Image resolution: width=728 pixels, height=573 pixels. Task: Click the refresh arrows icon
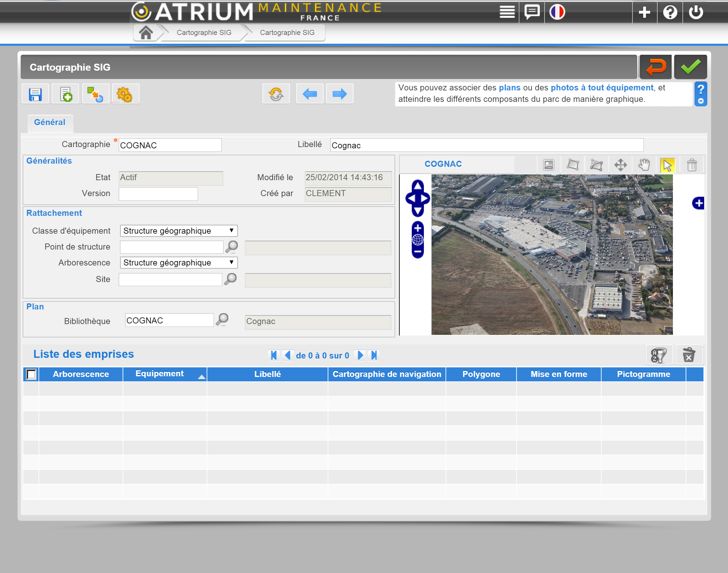click(x=276, y=94)
